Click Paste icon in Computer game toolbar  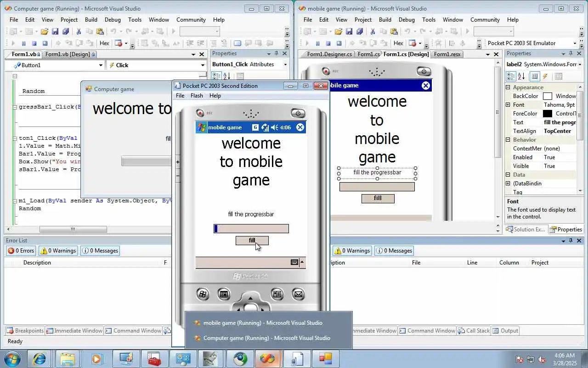pyautogui.click(x=100, y=31)
